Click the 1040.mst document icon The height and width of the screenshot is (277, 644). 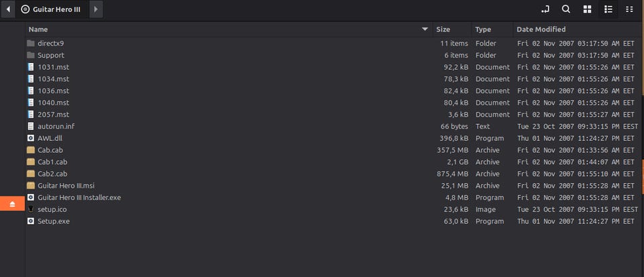(31, 103)
